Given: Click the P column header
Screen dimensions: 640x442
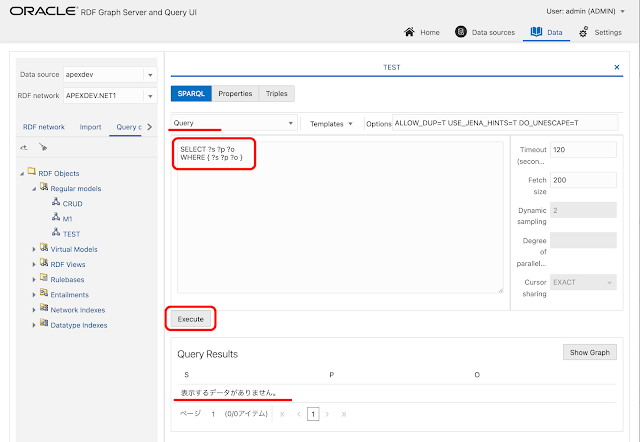Looking at the screenshot, I should point(331,375).
